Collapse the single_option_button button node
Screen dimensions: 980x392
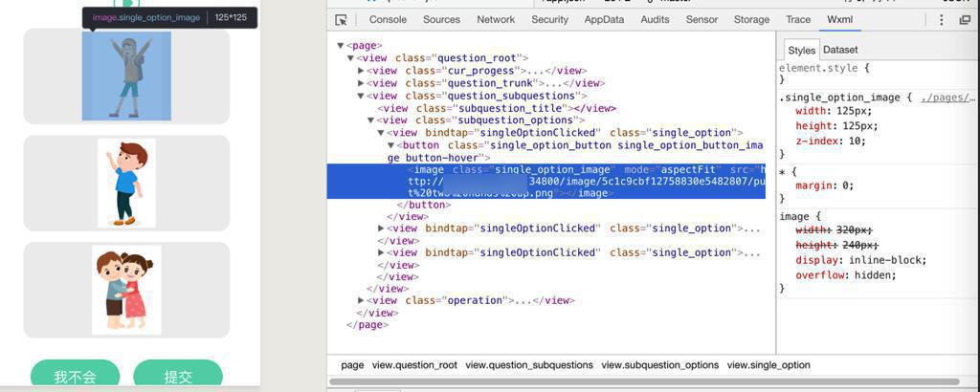point(391,144)
